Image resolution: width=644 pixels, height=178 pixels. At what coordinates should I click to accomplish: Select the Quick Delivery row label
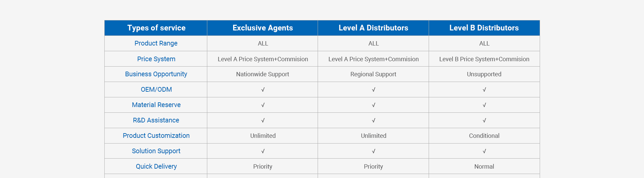tap(156, 167)
